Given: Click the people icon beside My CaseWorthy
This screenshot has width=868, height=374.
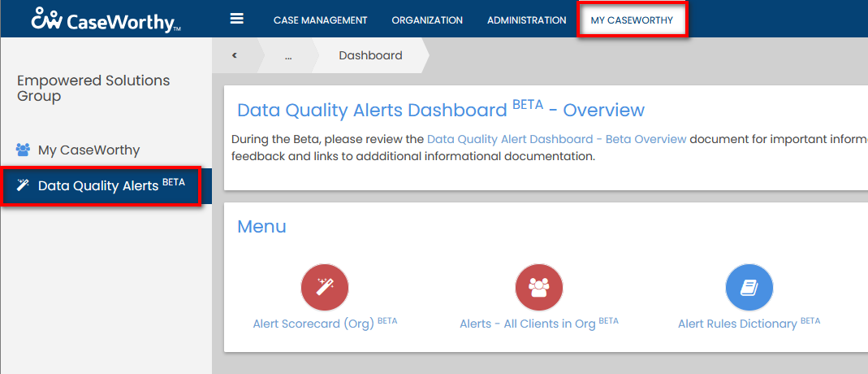Looking at the screenshot, I should click(x=23, y=150).
